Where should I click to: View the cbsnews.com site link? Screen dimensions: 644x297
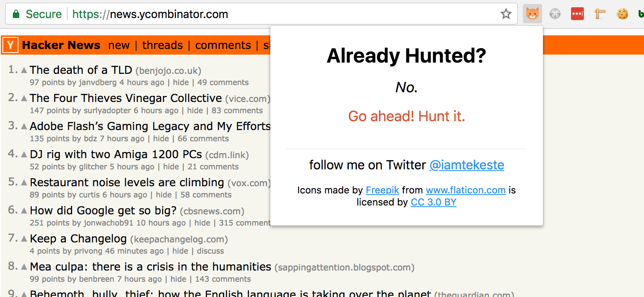click(212, 212)
